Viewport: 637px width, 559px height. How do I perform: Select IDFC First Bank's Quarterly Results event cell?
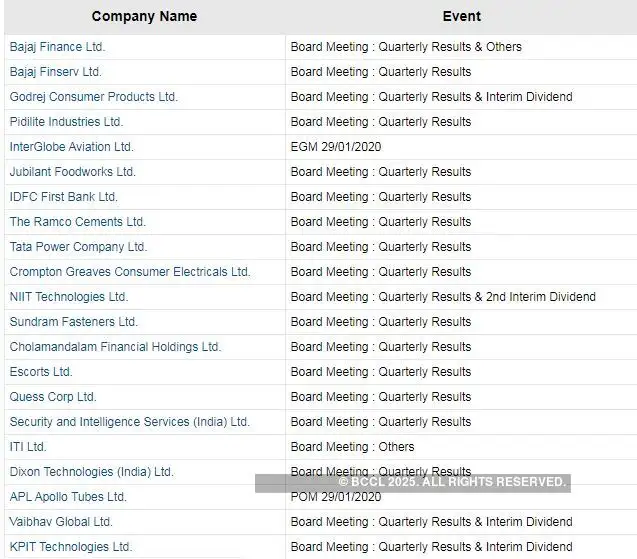[x=461, y=197]
